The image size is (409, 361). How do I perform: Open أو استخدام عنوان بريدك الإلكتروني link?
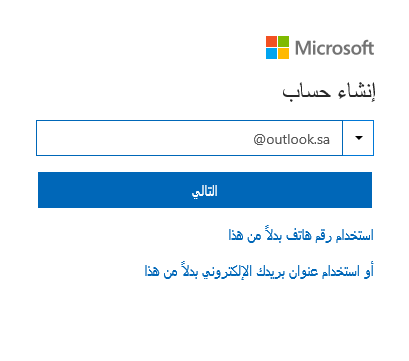(x=259, y=271)
